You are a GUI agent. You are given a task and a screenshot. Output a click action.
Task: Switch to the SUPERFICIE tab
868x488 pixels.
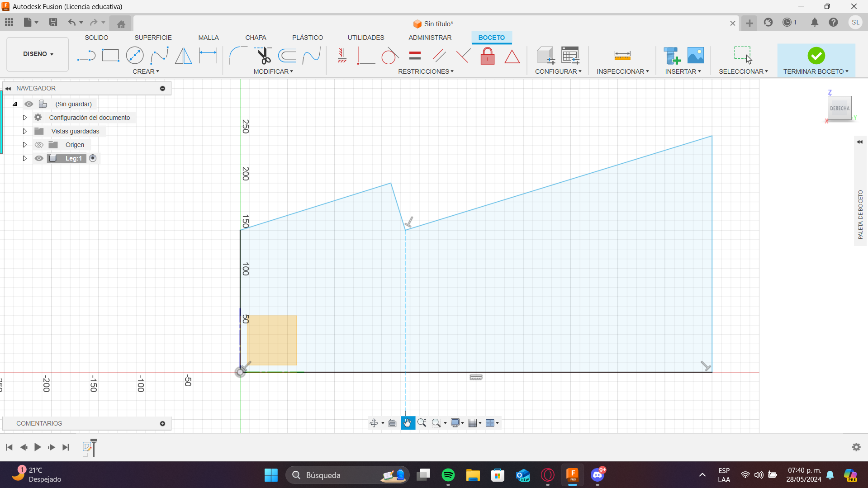153,38
